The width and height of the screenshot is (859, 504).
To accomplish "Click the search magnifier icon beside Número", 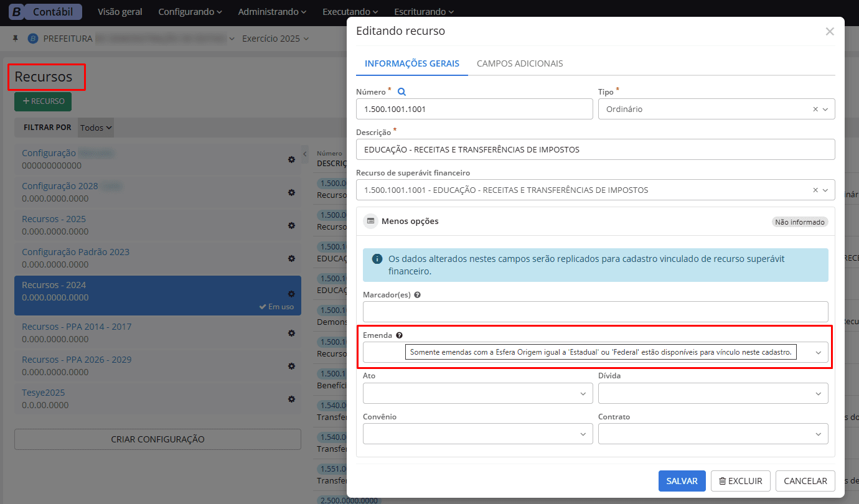I will coord(401,91).
